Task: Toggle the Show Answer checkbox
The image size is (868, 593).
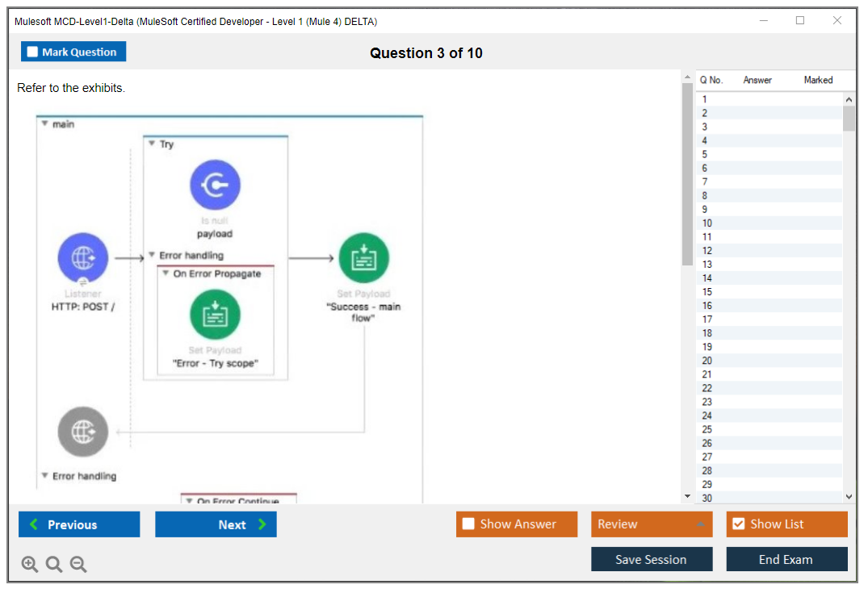Action: [x=468, y=524]
